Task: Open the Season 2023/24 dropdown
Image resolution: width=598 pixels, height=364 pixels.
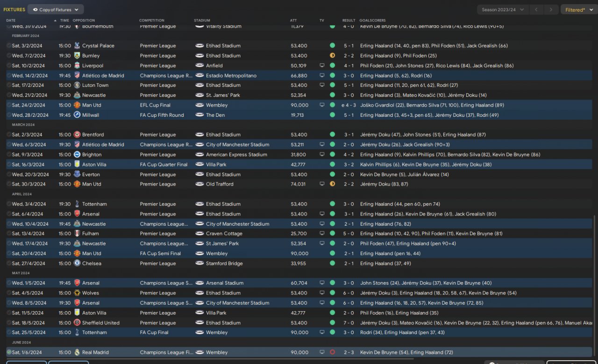Action: pos(503,9)
